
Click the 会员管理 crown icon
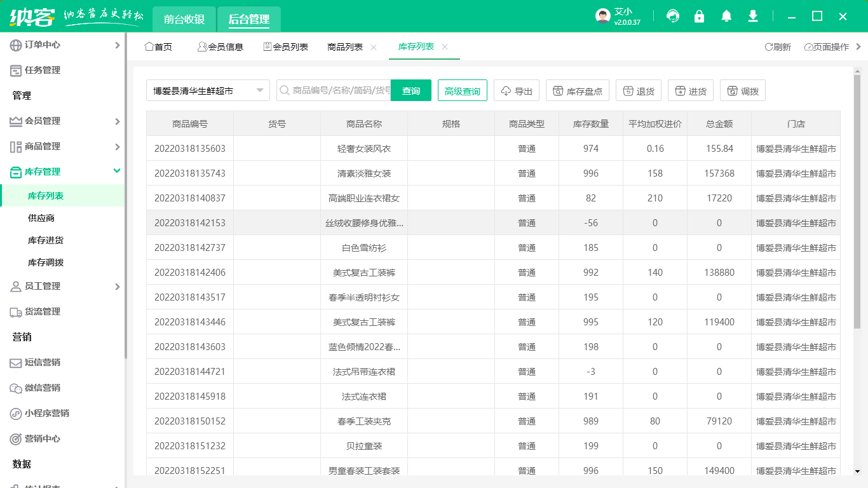pyautogui.click(x=16, y=121)
